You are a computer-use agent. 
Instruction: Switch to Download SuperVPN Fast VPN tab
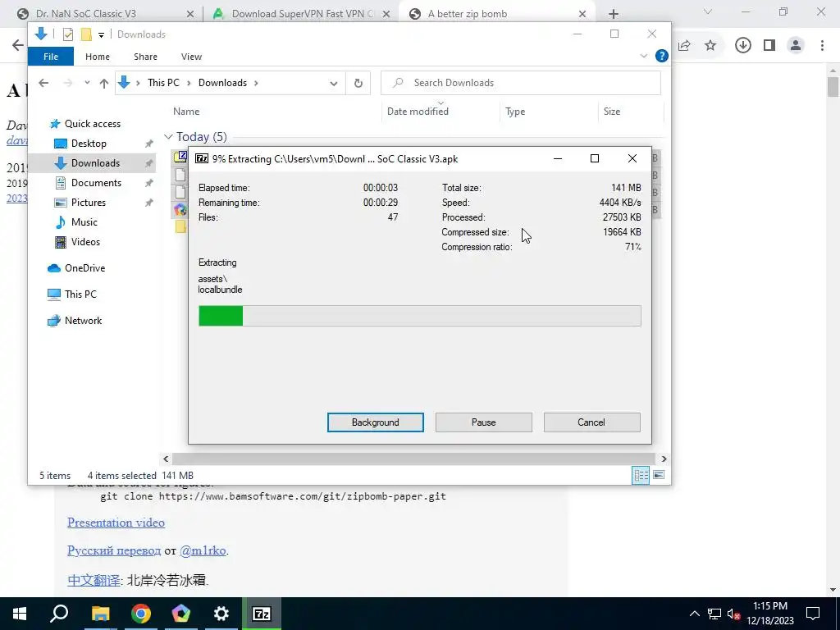coord(302,14)
